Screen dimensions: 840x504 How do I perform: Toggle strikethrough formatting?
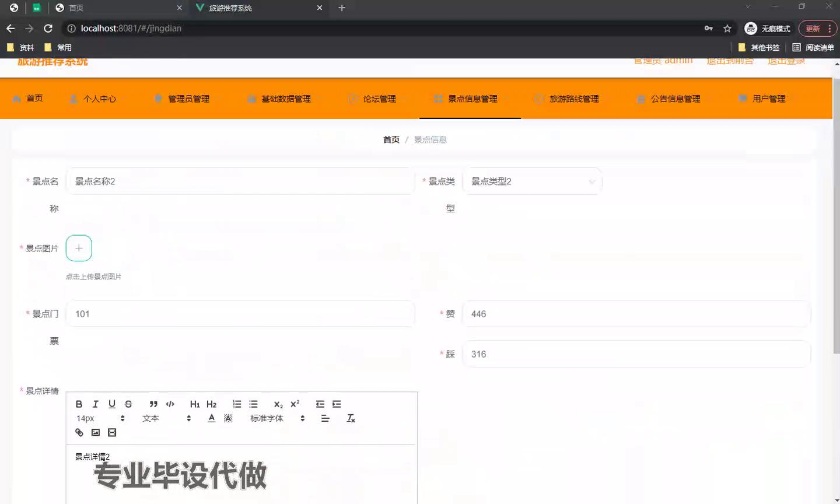point(128,404)
